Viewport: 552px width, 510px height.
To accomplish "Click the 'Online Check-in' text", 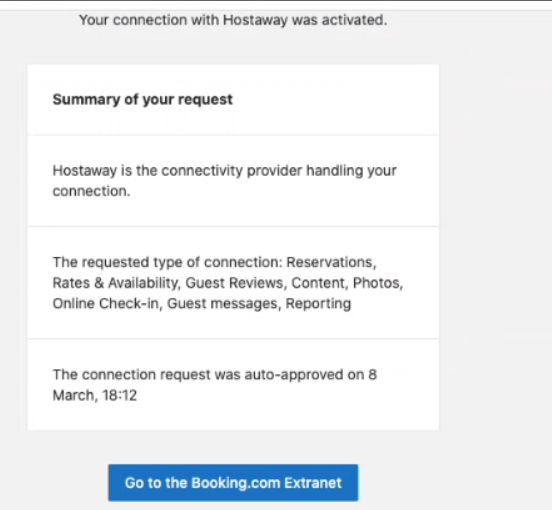I will pyautogui.click(x=107, y=303).
